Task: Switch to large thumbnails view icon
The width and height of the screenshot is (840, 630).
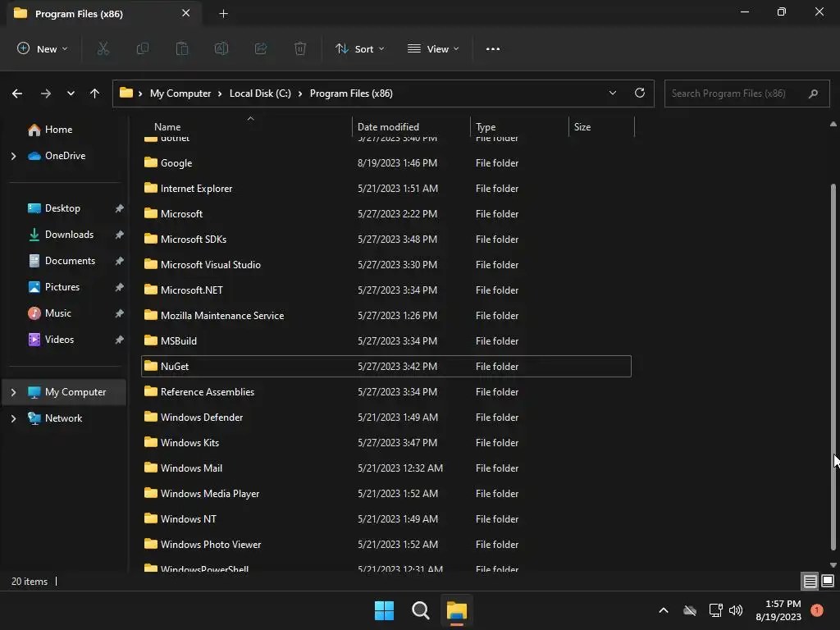Action: pos(828,581)
